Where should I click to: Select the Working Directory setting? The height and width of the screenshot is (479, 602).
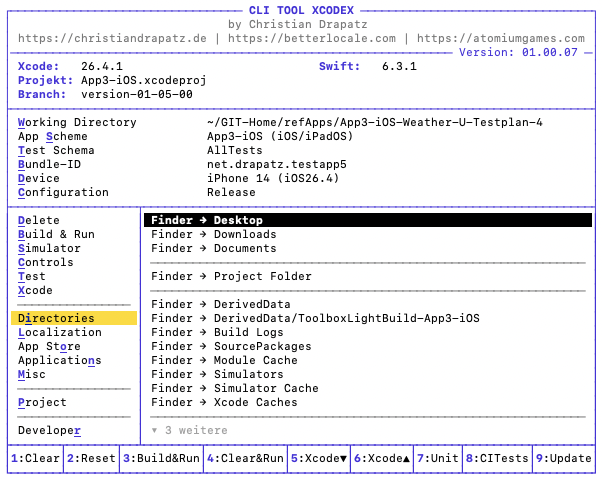(x=77, y=122)
